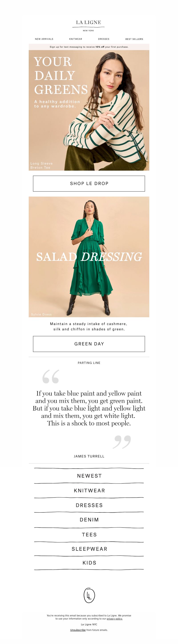Select Newest in category list
178x644 pixels.
coord(89,476)
